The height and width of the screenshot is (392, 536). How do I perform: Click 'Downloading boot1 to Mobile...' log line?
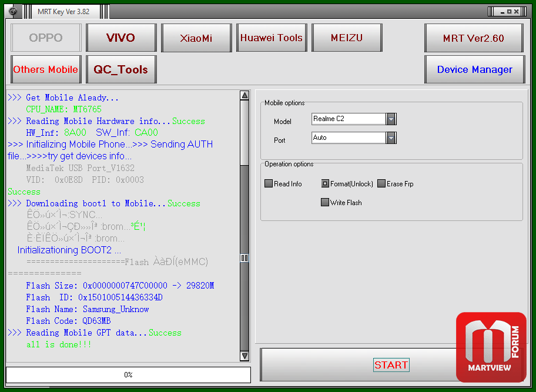coord(104,203)
